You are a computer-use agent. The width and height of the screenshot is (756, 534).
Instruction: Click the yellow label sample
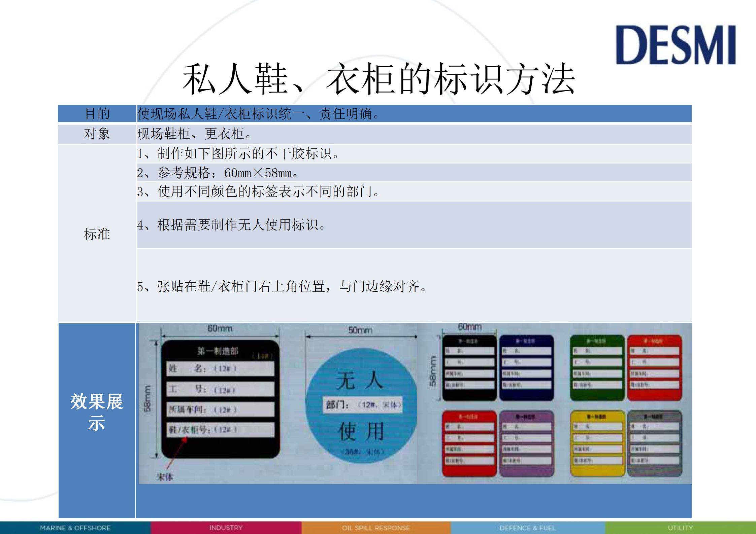(597, 443)
